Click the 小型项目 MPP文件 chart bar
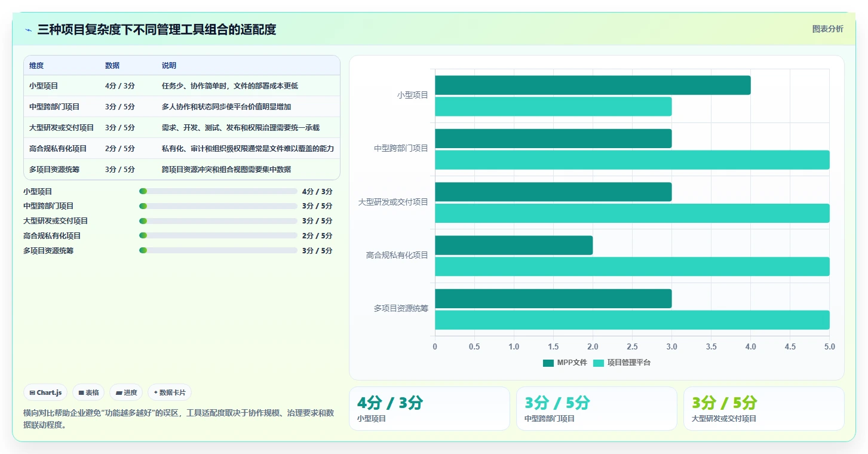This screenshot has height=454, width=868. pyautogui.click(x=593, y=85)
